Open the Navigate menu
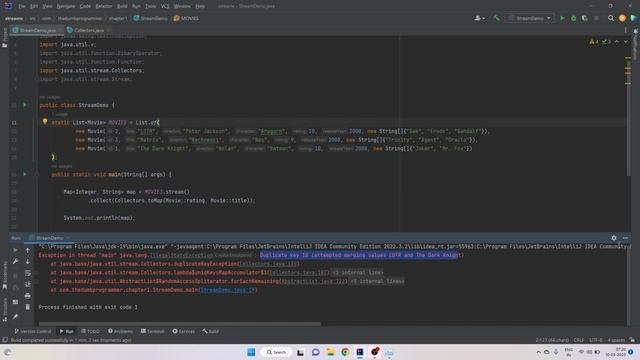Image resolution: width=640 pixels, height=360 pixels. coord(66,6)
